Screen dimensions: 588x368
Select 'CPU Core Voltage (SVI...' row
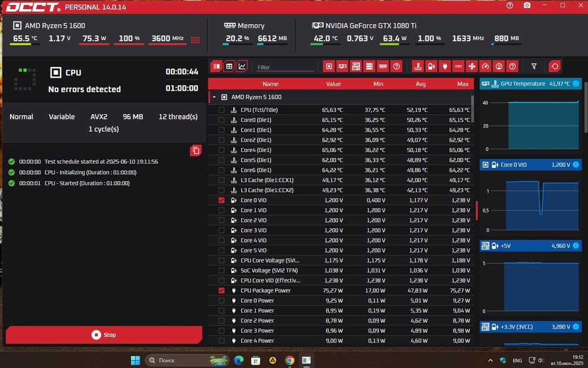coord(340,260)
